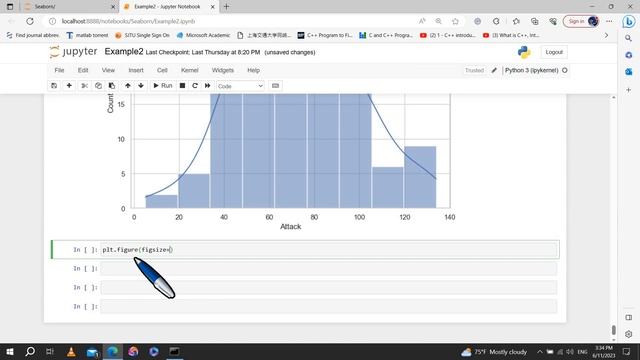Cut selected cells with scissors icon
The width and height of the screenshot is (640, 360).
(84, 86)
